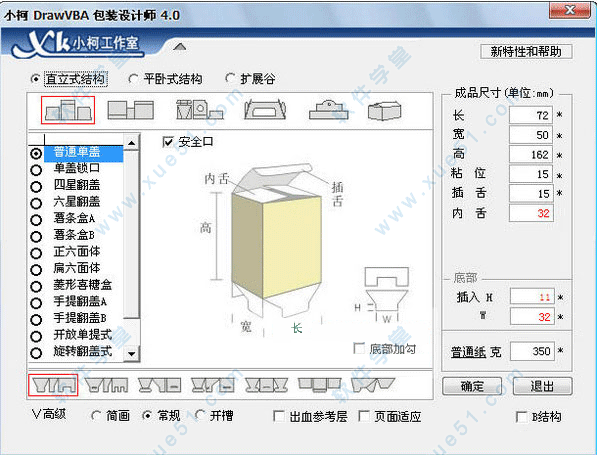
Task: Click the 长 length input field
Action: point(531,115)
